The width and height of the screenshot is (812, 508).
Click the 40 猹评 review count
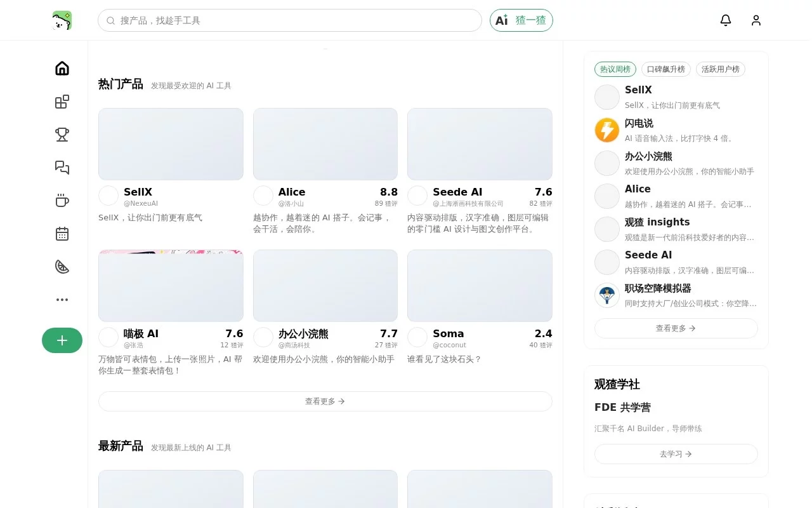point(541,345)
